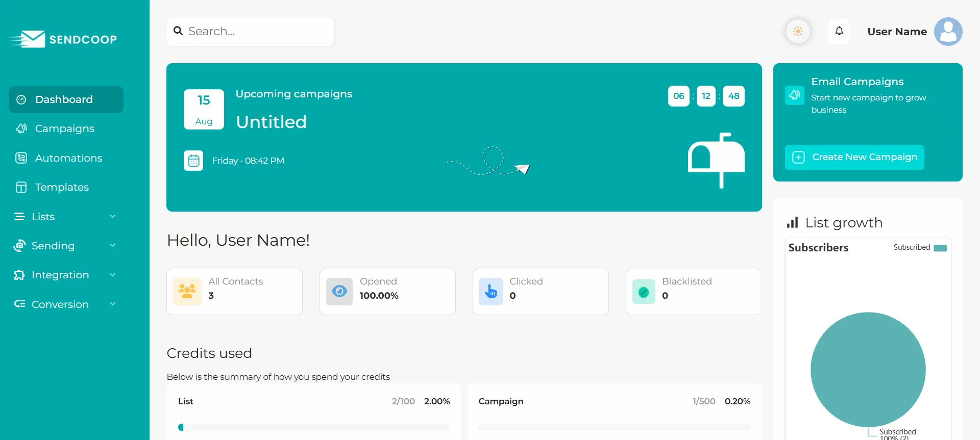Click the Blacklisted card icon
The height and width of the screenshot is (440, 980).
click(x=644, y=292)
